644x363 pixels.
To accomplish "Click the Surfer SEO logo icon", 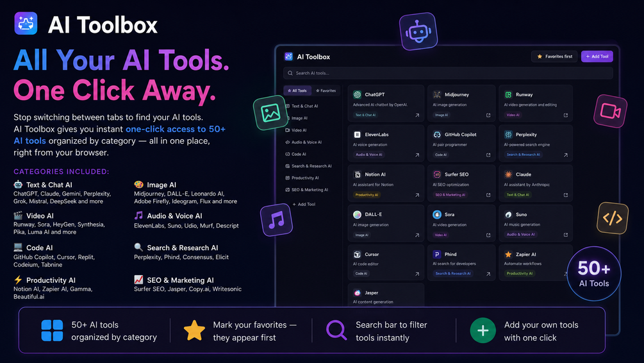I will click(x=437, y=174).
